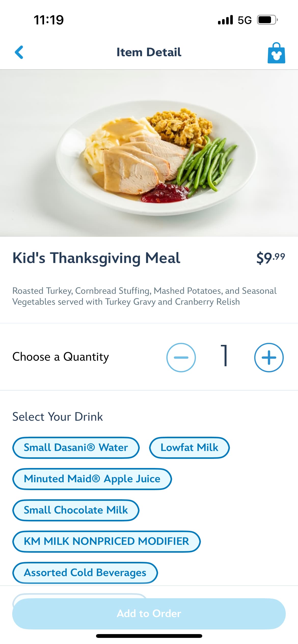Tap the cellular signal bars icon
298x644 pixels.
[225, 20]
